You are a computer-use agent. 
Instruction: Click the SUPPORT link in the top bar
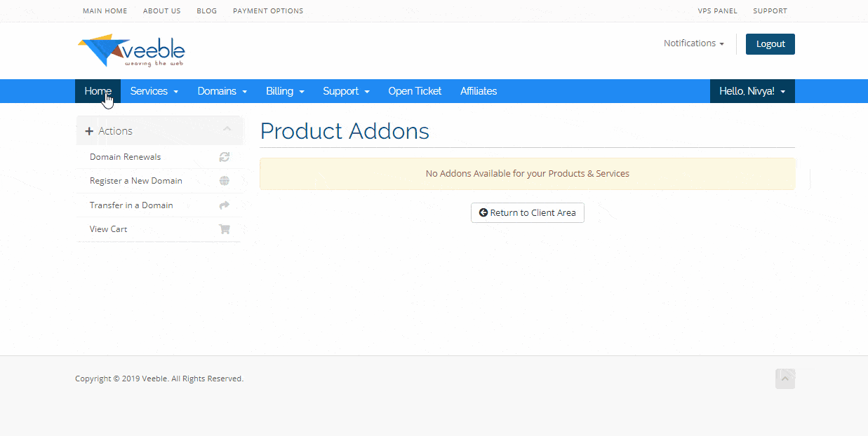(x=770, y=11)
